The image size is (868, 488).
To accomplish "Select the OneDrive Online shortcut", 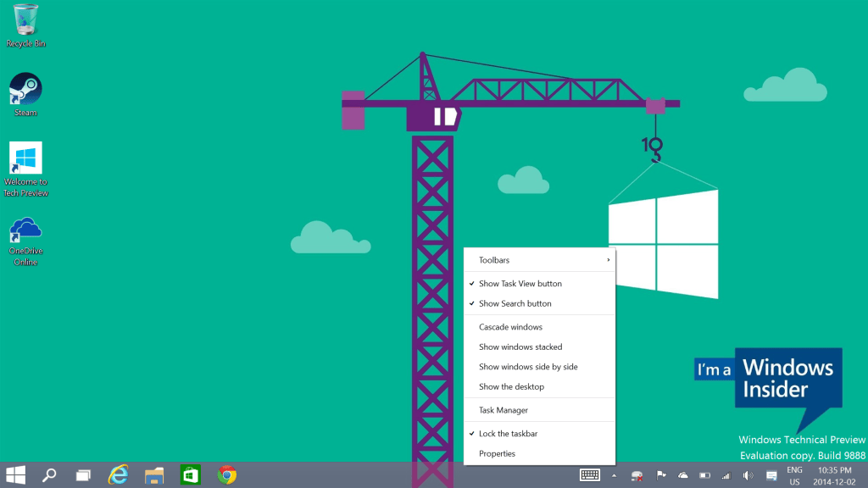I will pyautogui.click(x=25, y=241).
